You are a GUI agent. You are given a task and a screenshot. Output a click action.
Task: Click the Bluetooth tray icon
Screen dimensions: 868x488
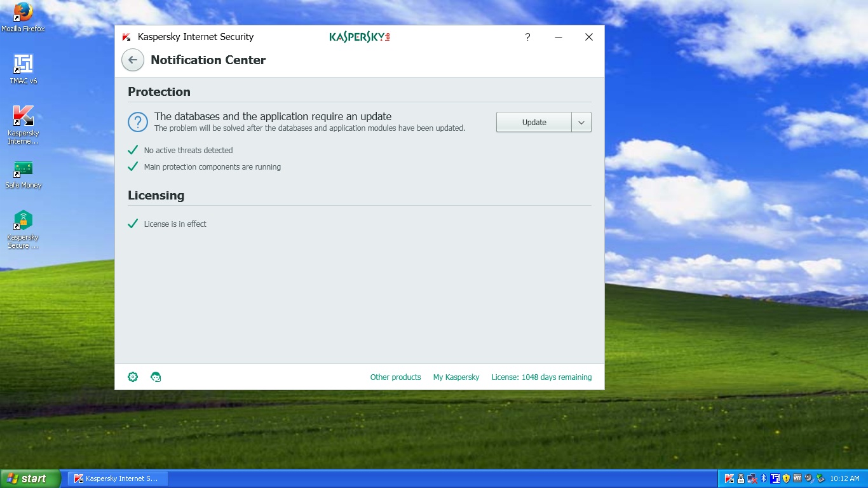click(764, 478)
